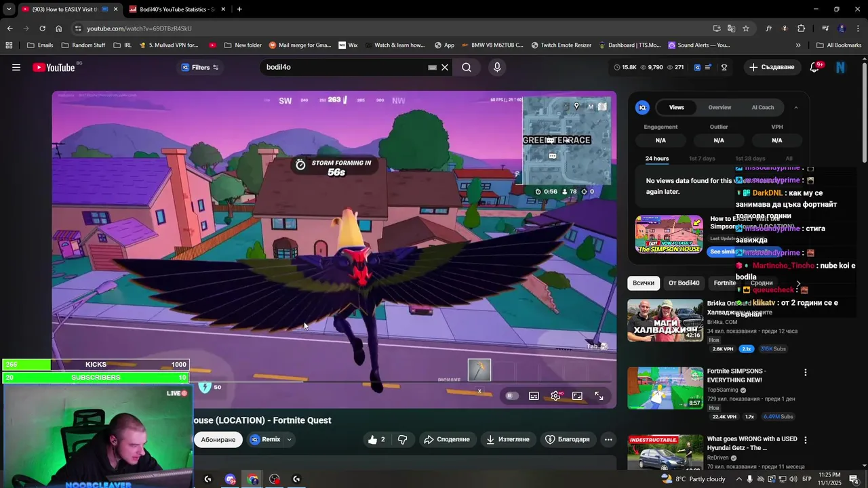Open Chrome three-dot menu
The width and height of the screenshot is (868, 488).
click(x=858, y=28)
